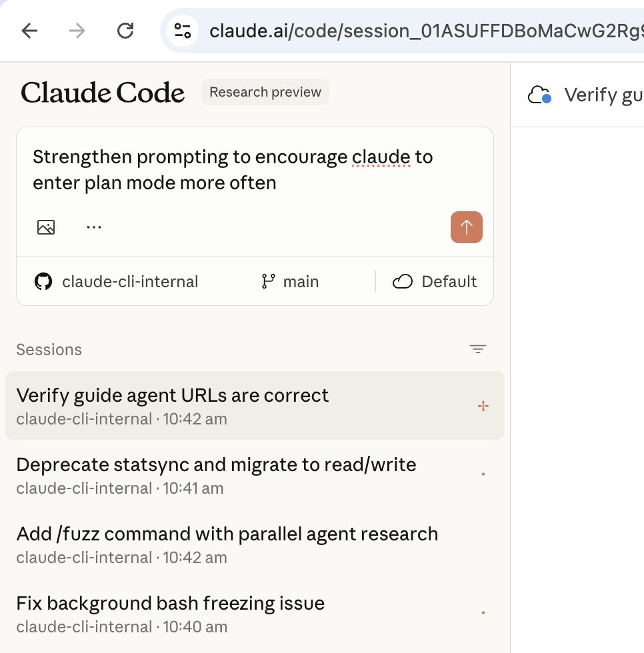Click the Claude Code logo
This screenshot has width=644, height=653.
(103, 93)
